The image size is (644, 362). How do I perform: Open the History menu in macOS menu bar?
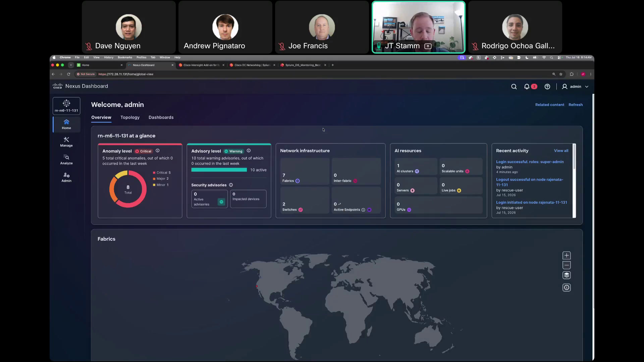(109, 57)
